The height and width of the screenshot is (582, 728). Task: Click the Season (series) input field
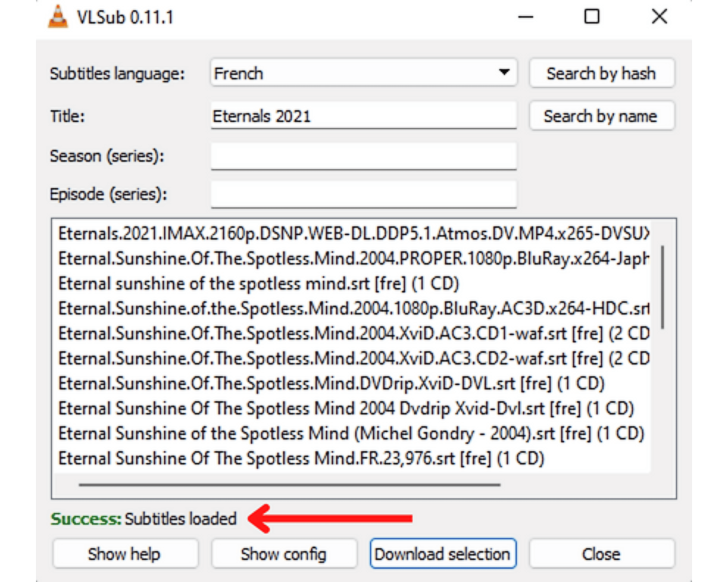[364, 156]
